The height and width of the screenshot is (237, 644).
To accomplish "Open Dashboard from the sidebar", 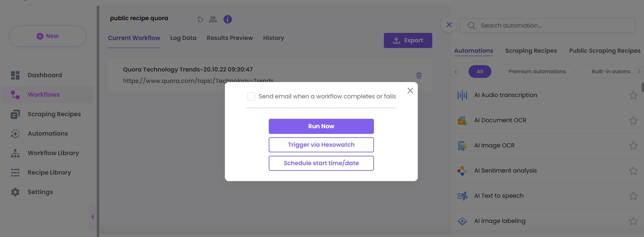I will (x=45, y=75).
